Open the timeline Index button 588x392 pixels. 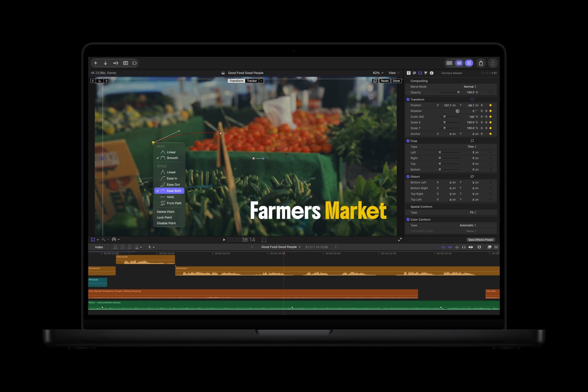point(99,247)
